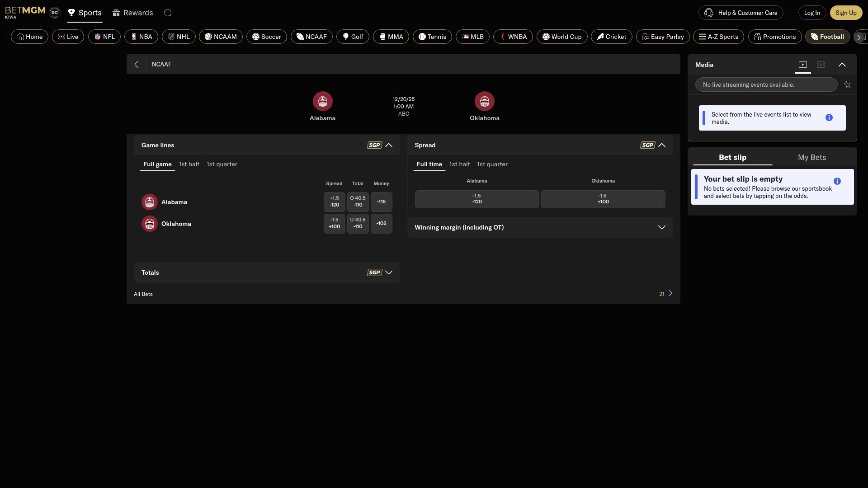Image resolution: width=868 pixels, height=488 pixels.
Task: Click the SGP badge in Spread panel
Action: click(x=647, y=145)
